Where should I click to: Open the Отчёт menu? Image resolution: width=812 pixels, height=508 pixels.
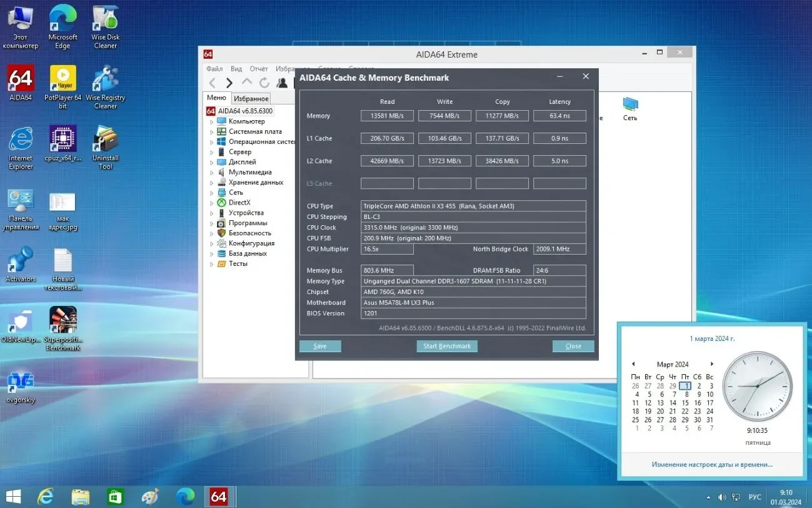pyautogui.click(x=258, y=68)
